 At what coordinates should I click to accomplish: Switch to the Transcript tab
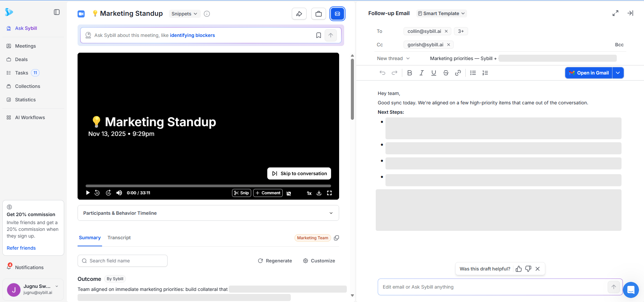[x=119, y=238]
